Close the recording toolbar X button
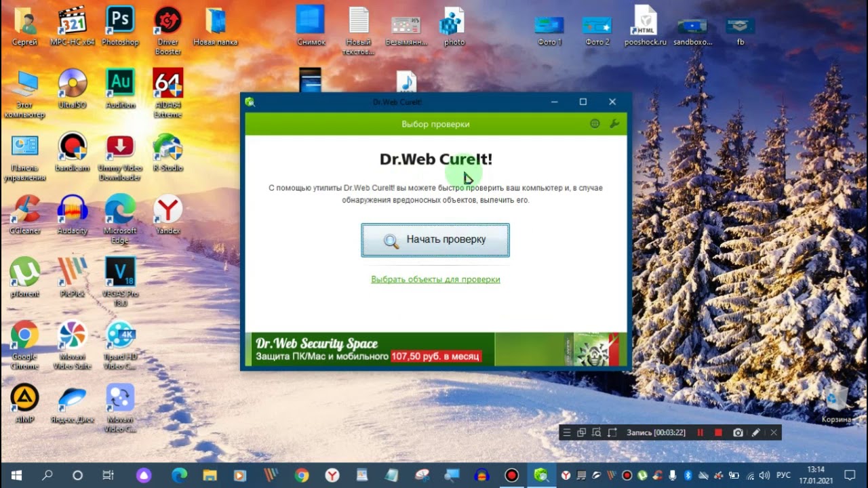This screenshot has width=868, height=488. (x=774, y=432)
